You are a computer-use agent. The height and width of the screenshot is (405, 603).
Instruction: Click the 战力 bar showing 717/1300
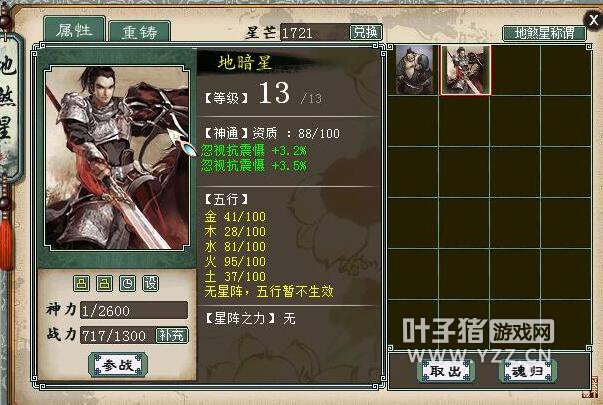[x=118, y=336]
